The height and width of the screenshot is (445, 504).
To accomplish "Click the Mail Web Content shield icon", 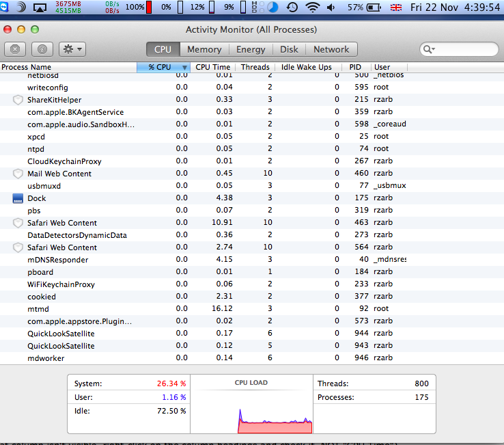I will (18, 174).
